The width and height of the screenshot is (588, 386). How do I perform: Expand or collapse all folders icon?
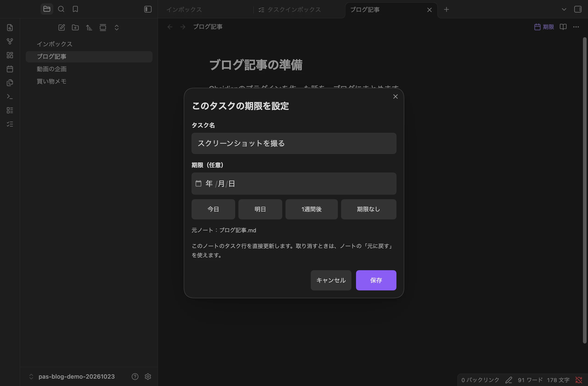(x=117, y=27)
